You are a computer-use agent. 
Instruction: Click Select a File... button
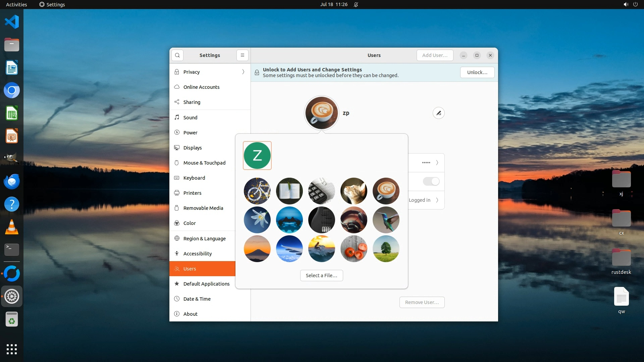pos(321,276)
